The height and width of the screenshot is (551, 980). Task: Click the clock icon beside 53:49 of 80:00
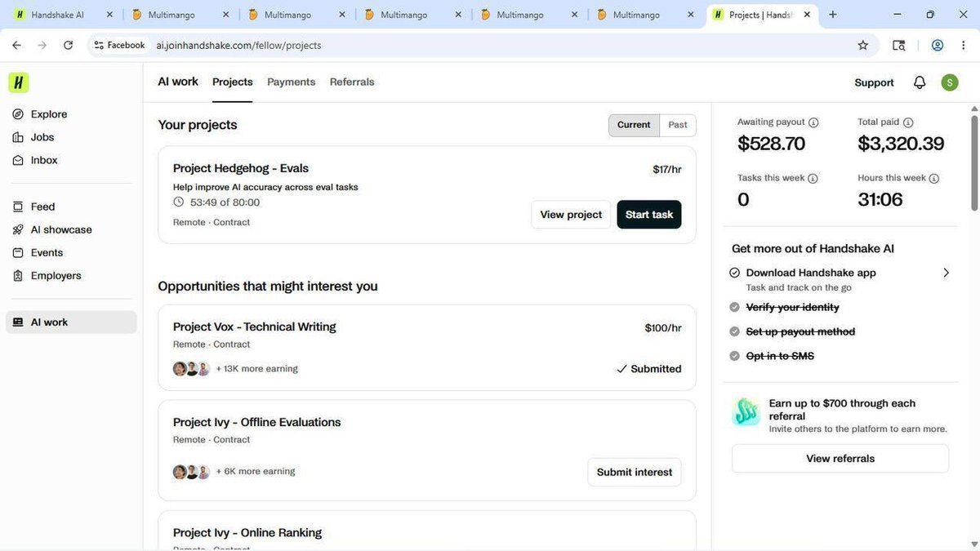click(179, 202)
